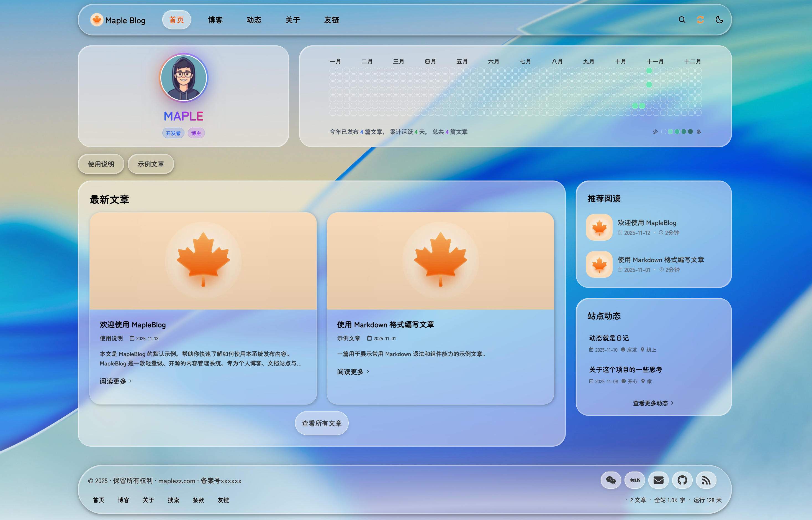Click the 查看所有文章 button
The width and height of the screenshot is (812, 520).
322,423
